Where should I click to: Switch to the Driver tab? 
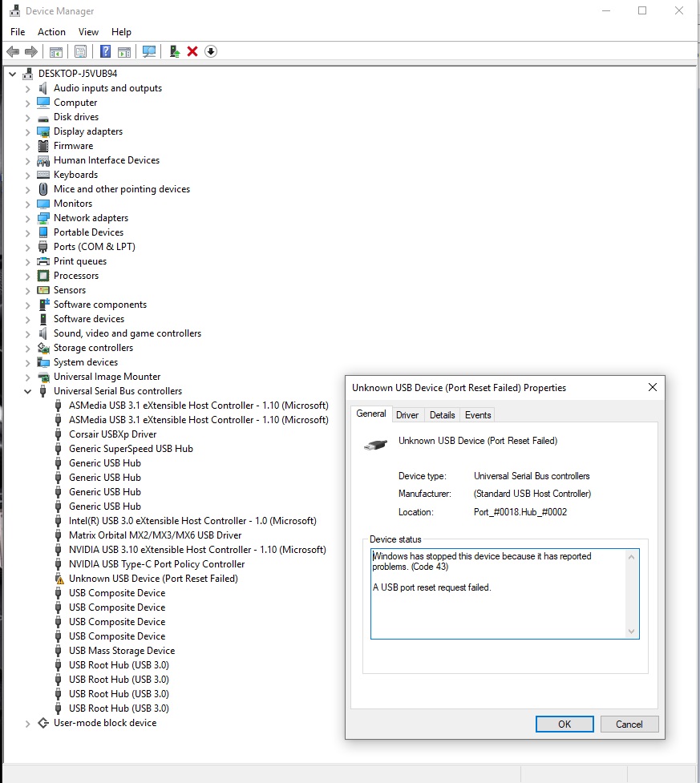coord(407,414)
